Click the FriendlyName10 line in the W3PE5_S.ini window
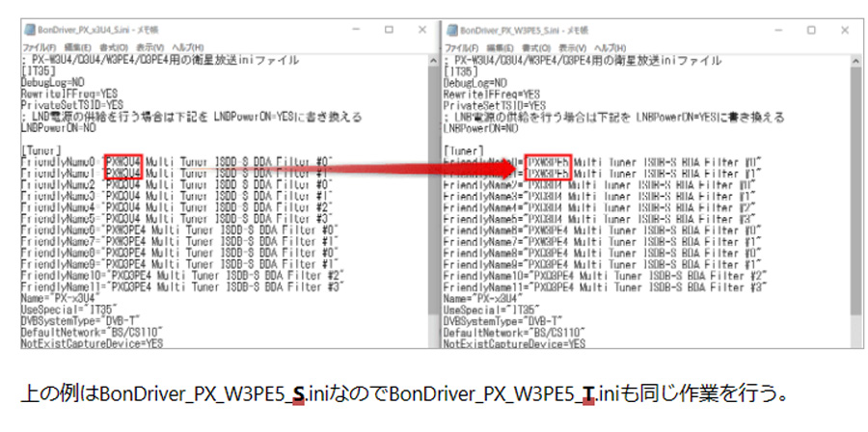The width and height of the screenshot is (868, 432). click(606, 276)
